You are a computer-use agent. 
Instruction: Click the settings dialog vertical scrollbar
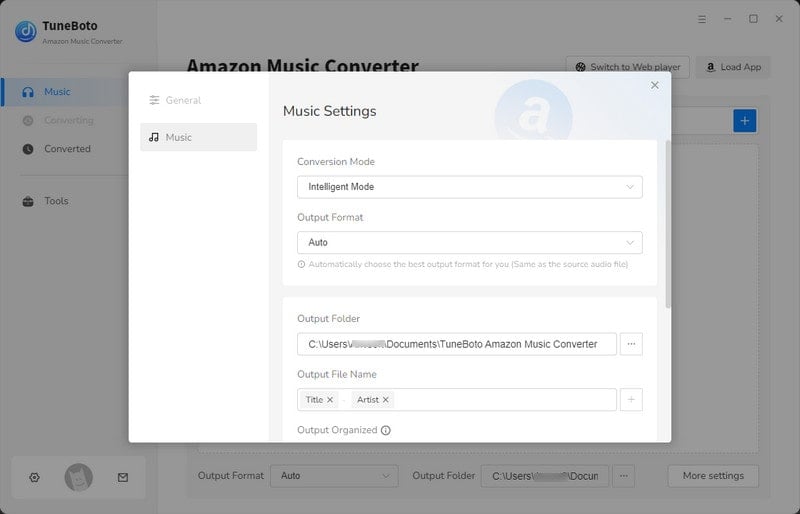(x=668, y=224)
